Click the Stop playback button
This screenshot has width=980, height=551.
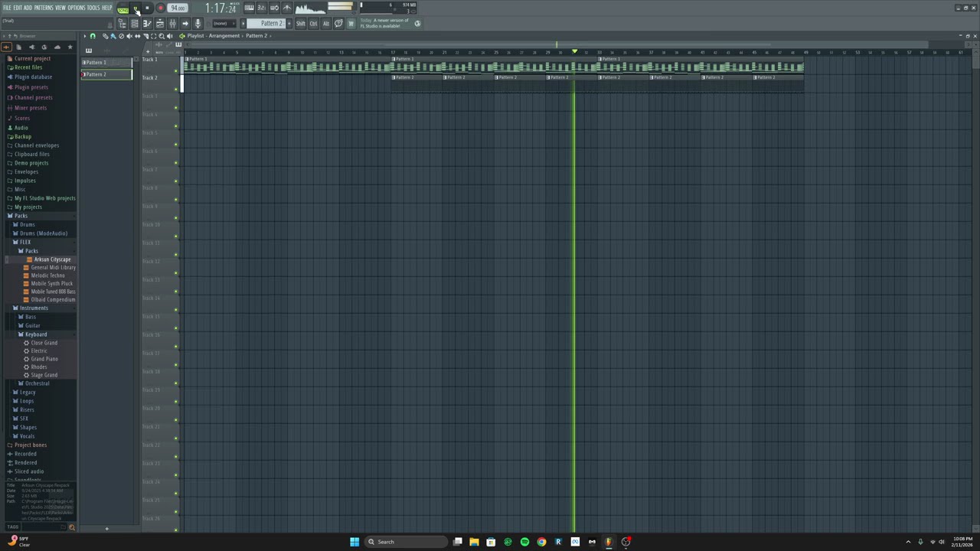pos(147,8)
